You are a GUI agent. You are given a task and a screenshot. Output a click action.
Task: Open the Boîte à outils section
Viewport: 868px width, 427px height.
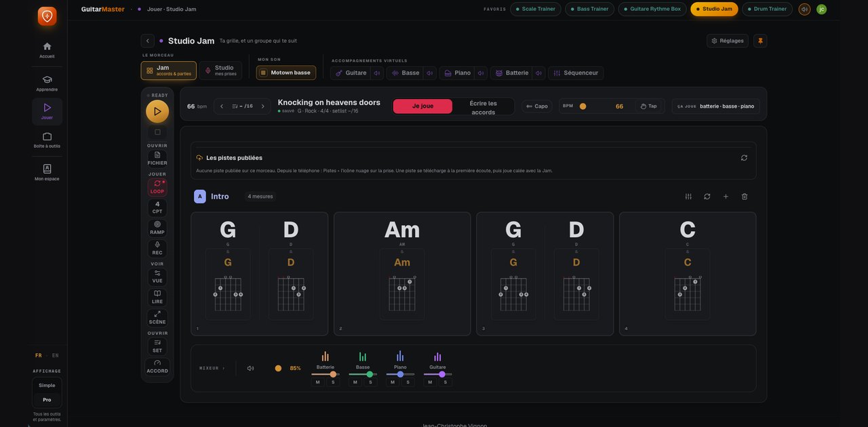(x=47, y=140)
